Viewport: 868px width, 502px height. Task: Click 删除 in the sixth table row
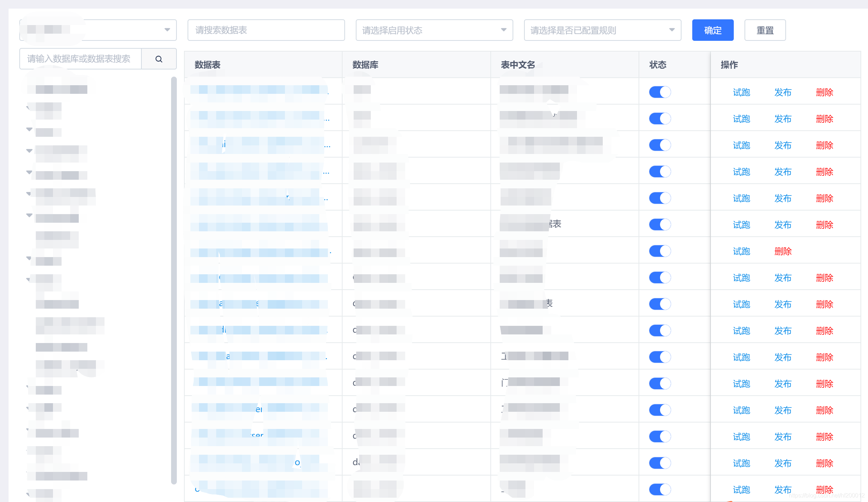click(x=825, y=225)
